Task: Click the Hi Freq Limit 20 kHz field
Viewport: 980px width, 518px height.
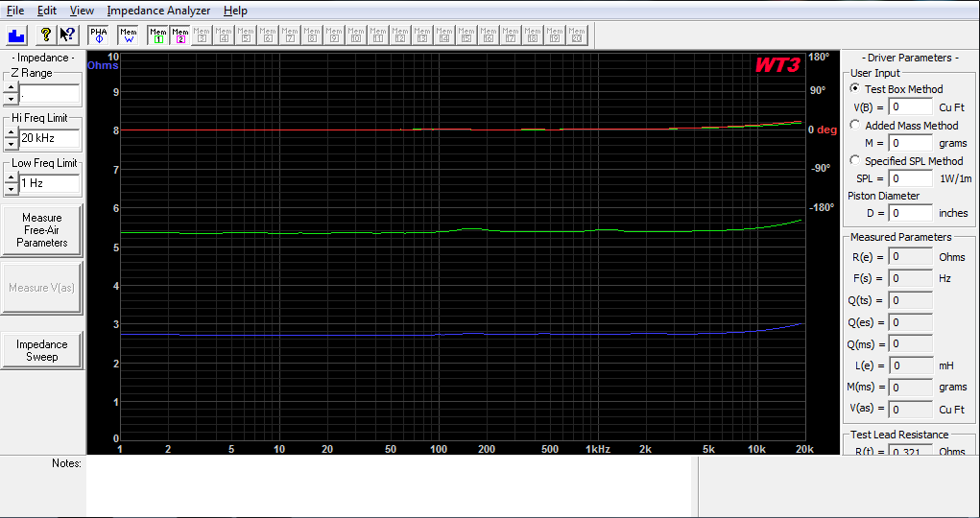Action: tap(50, 139)
